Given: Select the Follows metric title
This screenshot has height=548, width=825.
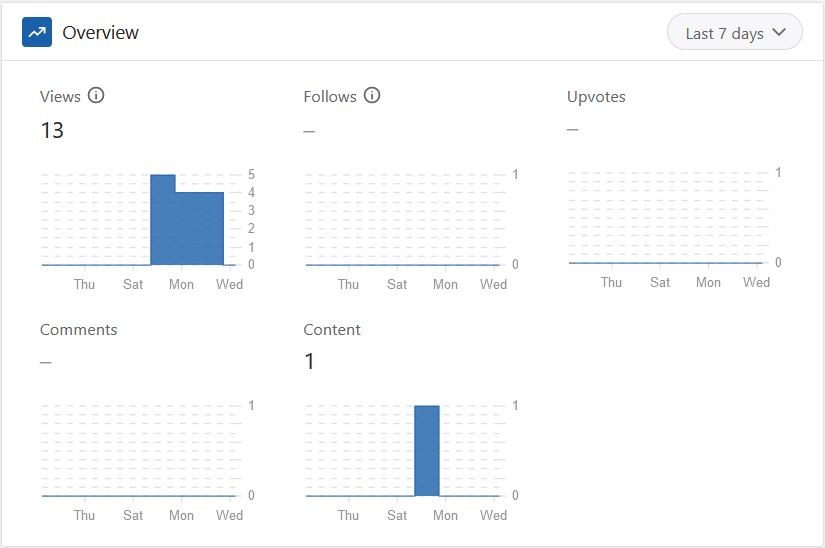Looking at the screenshot, I should [330, 97].
